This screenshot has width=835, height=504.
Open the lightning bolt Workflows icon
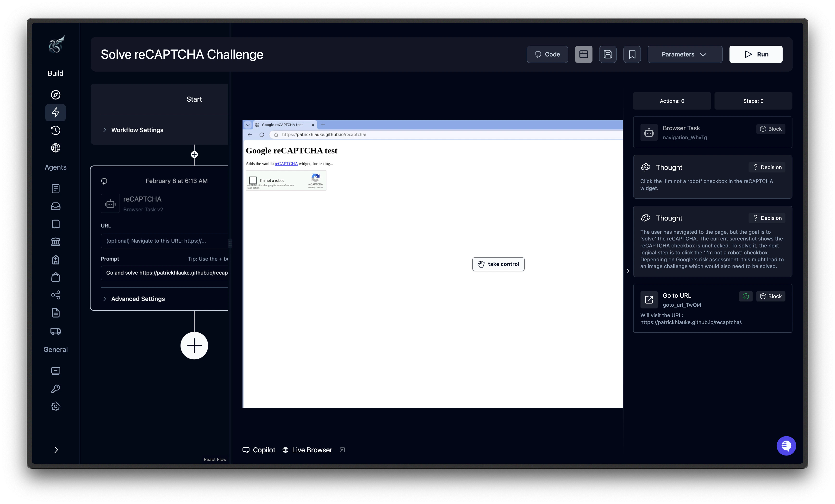(56, 112)
